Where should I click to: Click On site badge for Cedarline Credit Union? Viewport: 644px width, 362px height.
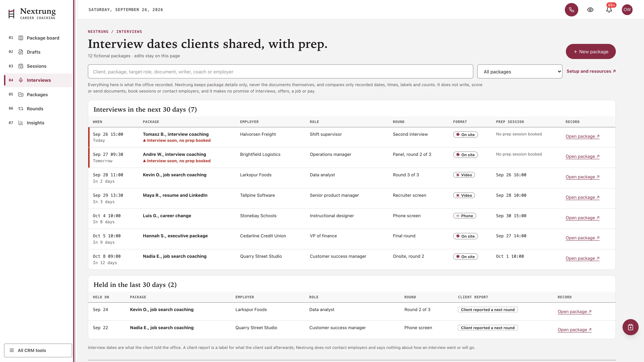click(x=465, y=236)
